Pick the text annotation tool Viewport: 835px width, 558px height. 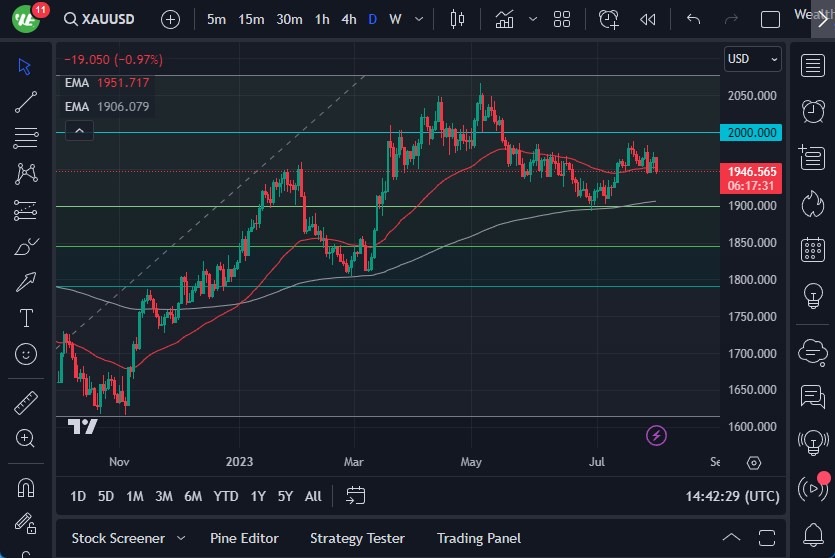26,318
